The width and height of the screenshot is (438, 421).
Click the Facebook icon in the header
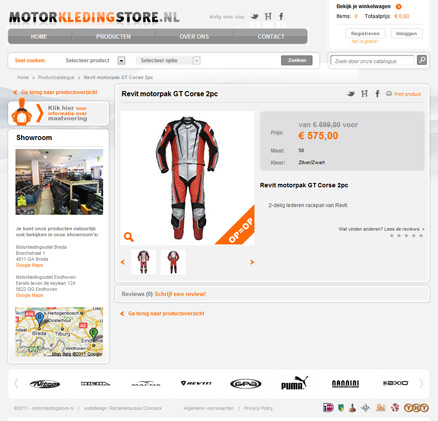click(281, 16)
